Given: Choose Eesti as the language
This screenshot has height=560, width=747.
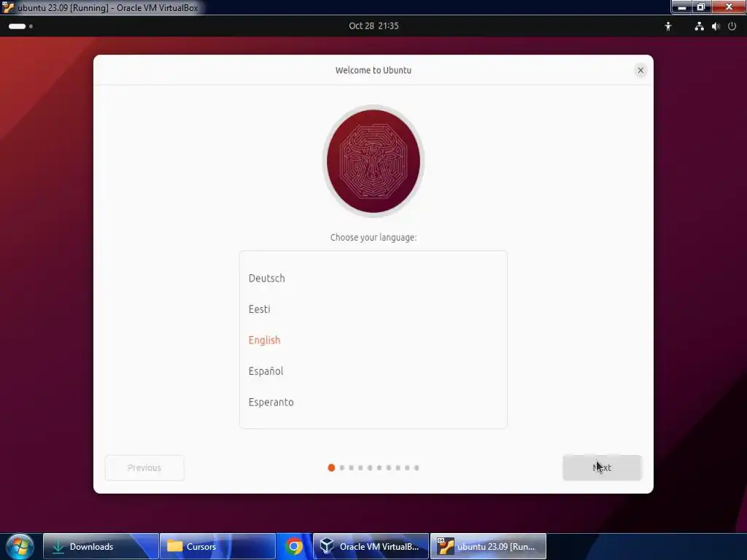Looking at the screenshot, I should (373, 309).
